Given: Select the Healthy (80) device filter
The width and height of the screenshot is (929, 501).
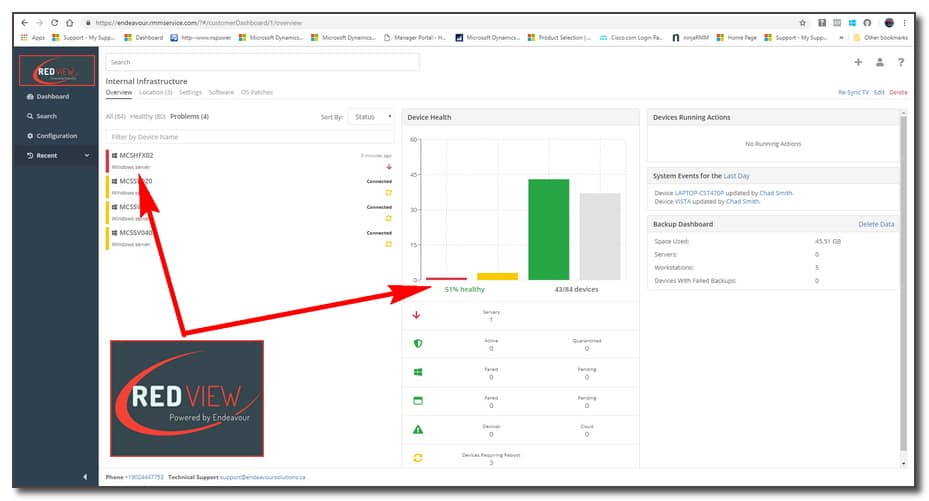Looking at the screenshot, I should [x=148, y=117].
